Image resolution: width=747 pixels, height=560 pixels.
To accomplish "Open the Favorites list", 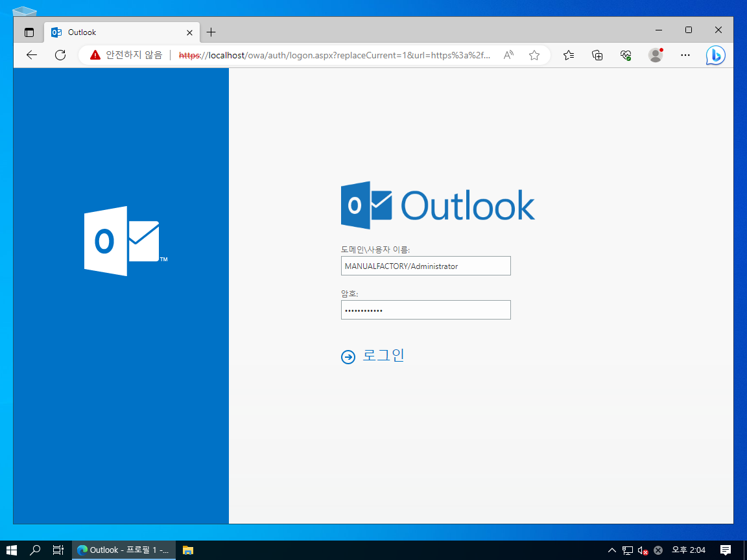I will pos(568,55).
